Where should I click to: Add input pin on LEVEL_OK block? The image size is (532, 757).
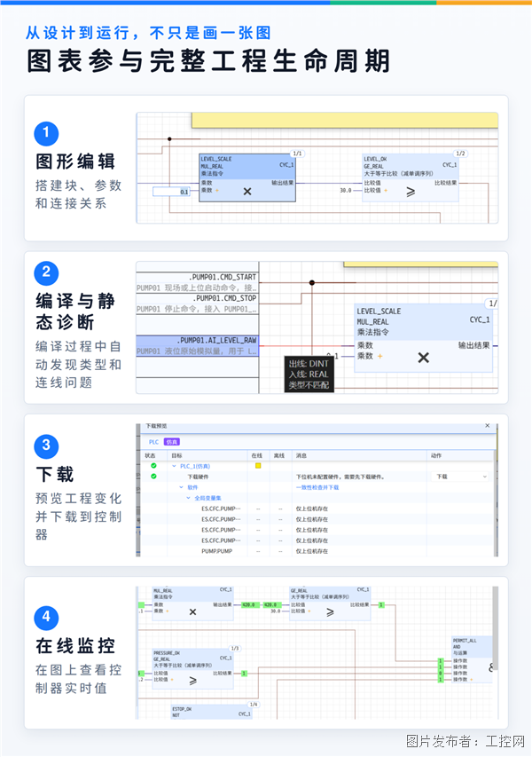pyautogui.click(x=386, y=190)
